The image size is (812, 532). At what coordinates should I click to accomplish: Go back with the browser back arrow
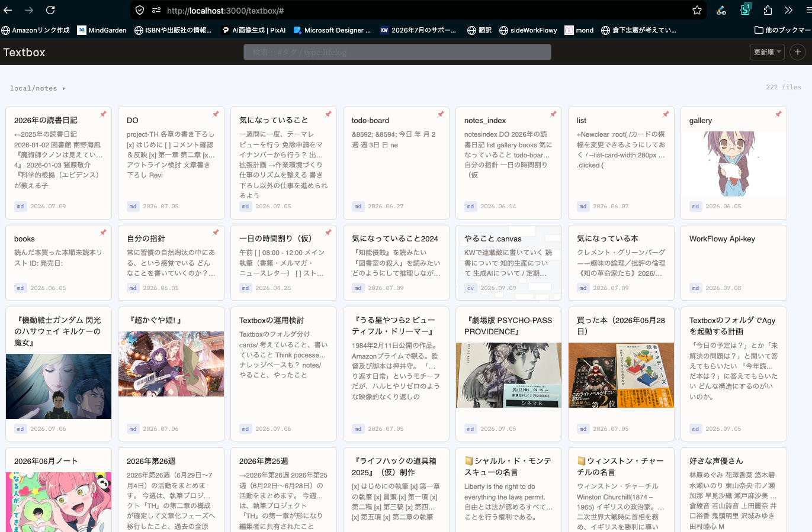point(7,10)
